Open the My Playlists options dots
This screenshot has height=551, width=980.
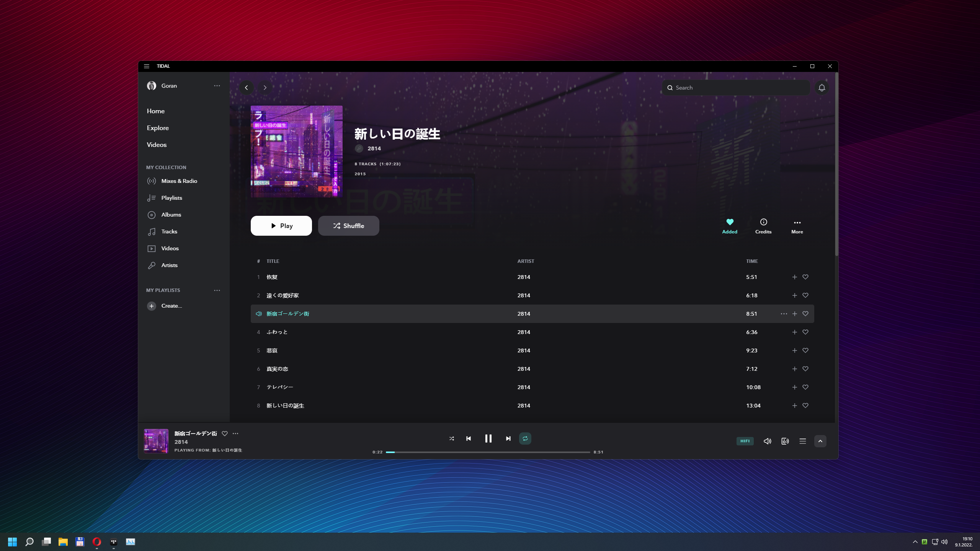(217, 290)
